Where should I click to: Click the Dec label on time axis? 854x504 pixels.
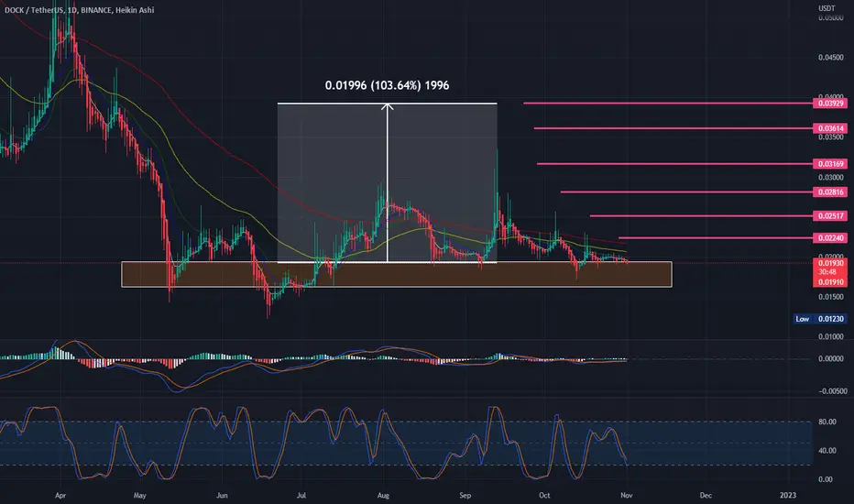706,495
